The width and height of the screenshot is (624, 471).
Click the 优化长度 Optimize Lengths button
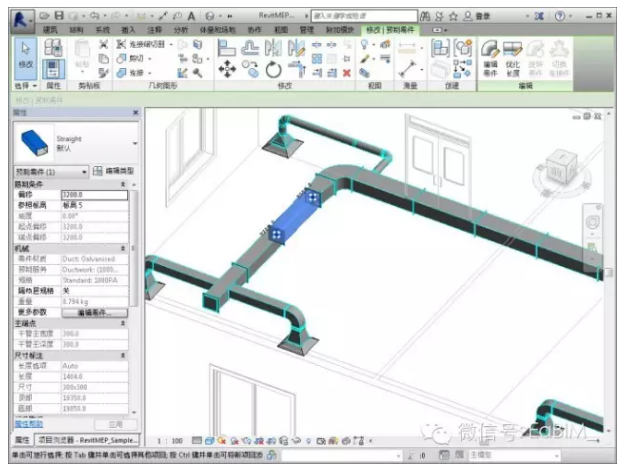click(513, 58)
